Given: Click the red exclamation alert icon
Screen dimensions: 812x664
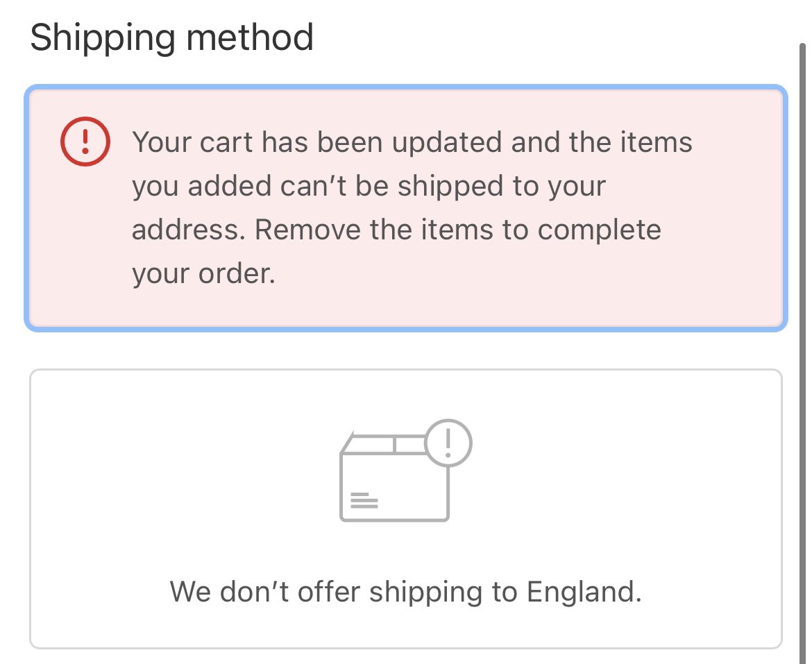Looking at the screenshot, I should (x=85, y=142).
